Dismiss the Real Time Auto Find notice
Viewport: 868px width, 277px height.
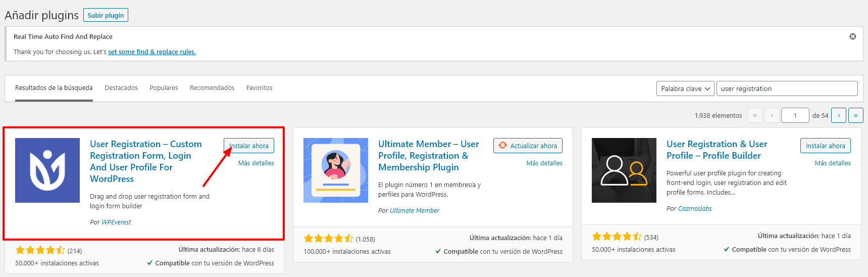[x=853, y=36]
